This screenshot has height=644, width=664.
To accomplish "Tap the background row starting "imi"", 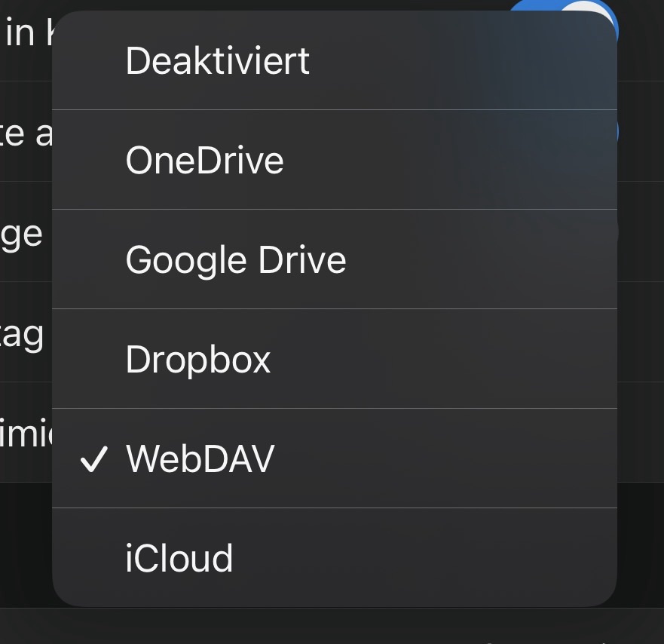I will tap(25, 434).
